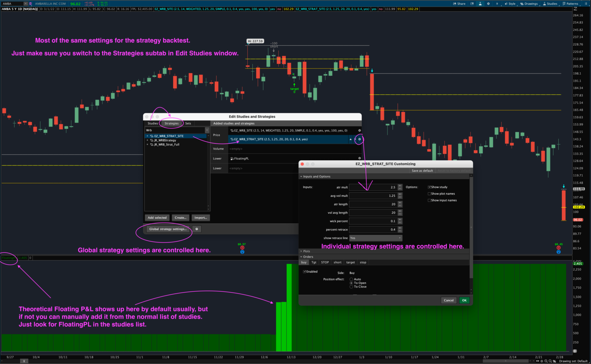The image size is (591, 364).
Task: Click the Global strategy settings button
Action: pyautogui.click(x=168, y=229)
